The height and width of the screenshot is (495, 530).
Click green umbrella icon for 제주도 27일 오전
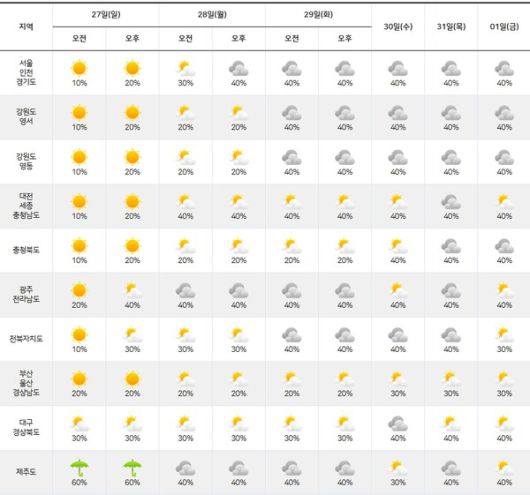[x=79, y=468]
